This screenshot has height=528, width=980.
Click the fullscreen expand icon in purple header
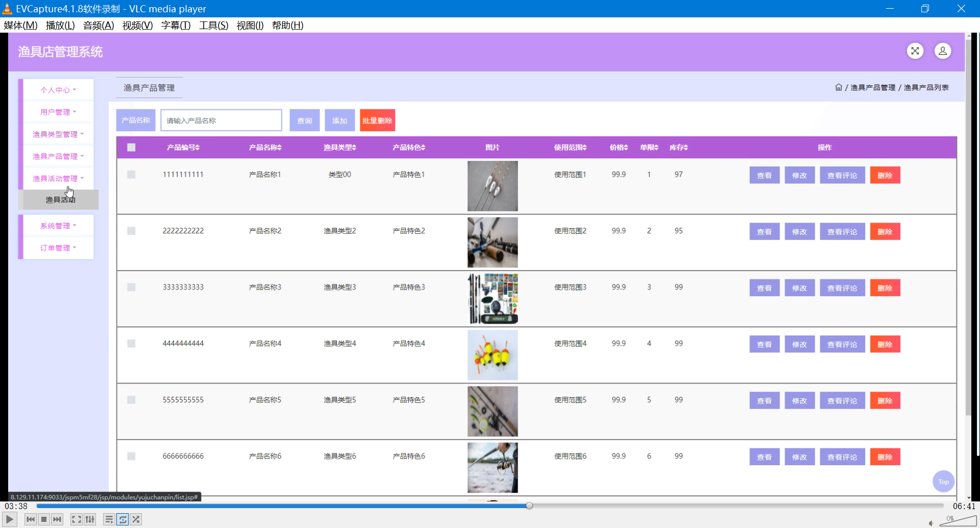[x=915, y=51]
